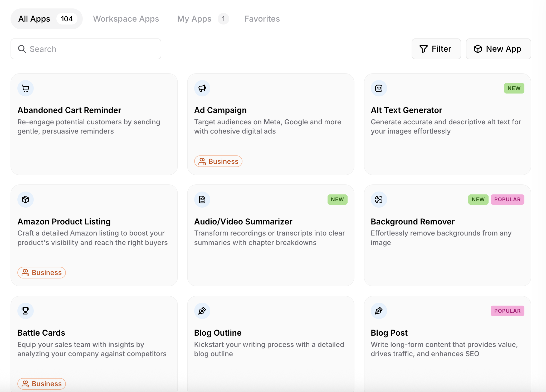Click the Business tag on Ad Campaign
This screenshot has width=546, height=392.
(218, 161)
